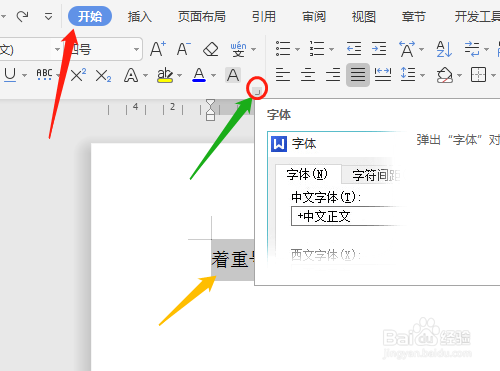This screenshot has width=500, height=371.
Task: Clear formatting with the eraser icon
Action: (x=211, y=49)
